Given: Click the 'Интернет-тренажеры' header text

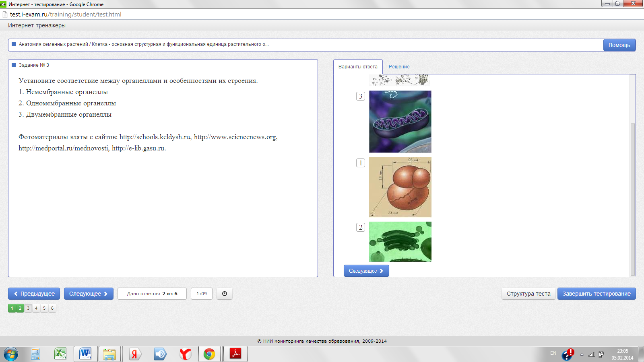Looking at the screenshot, I should click(x=37, y=25).
